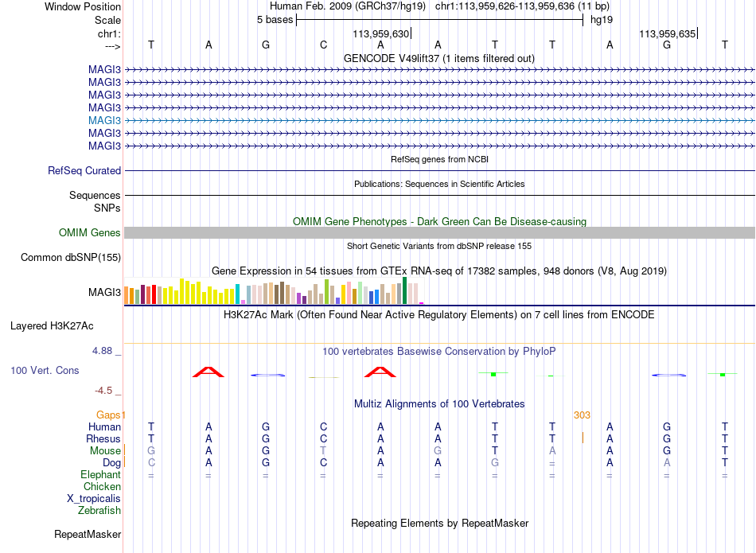Select the Chicken species row label
756x553 pixels.
pos(102,486)
